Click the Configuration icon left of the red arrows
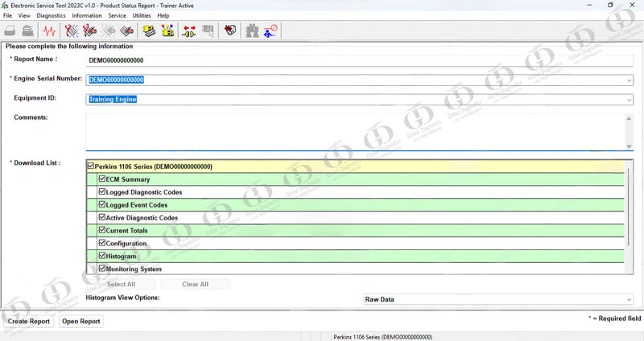 (x=167, y=31)
